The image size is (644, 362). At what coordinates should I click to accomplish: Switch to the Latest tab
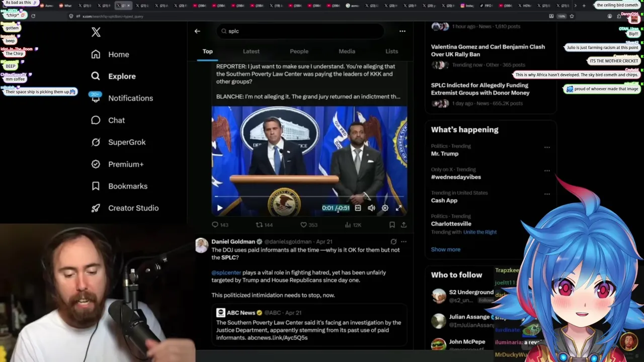[251, 51]
